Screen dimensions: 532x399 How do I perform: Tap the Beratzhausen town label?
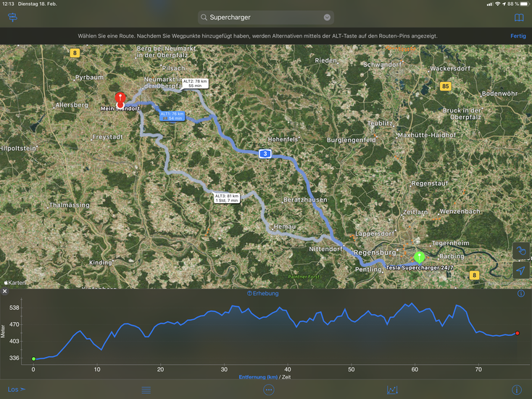click(x=305, y=199)
